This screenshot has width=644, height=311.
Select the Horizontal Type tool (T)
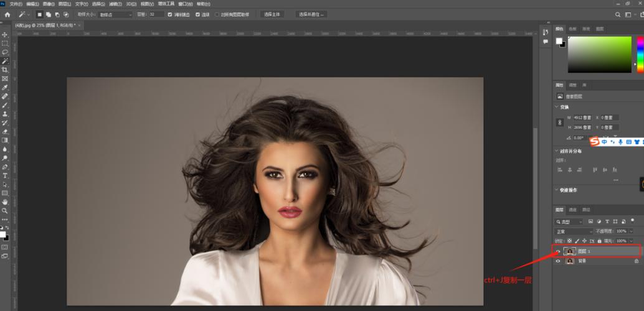point(5,175)
